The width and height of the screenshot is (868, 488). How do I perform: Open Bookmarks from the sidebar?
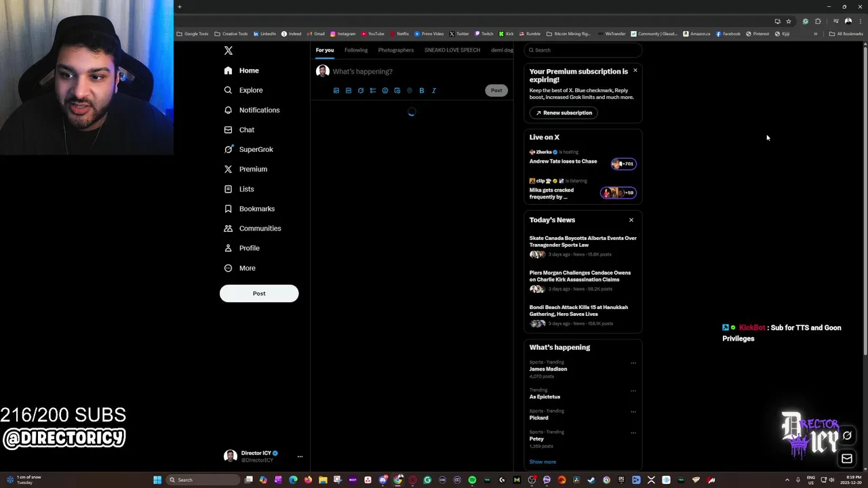click(x=250, y=209)
